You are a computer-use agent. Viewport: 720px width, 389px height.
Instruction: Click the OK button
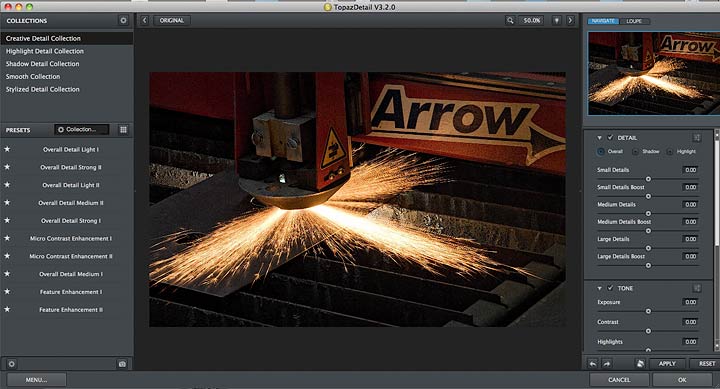coord(682,380)
